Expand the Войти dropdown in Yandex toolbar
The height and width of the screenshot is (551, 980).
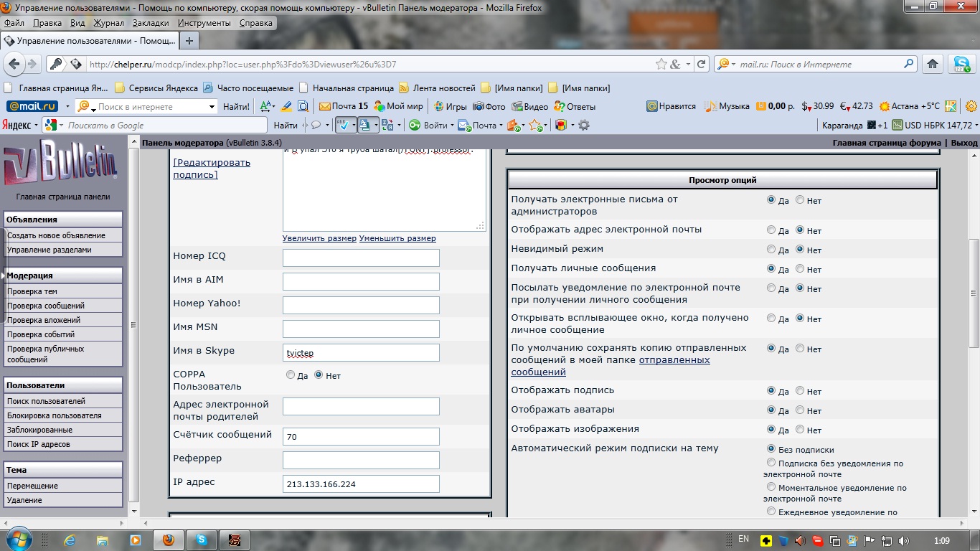(452, 126)
